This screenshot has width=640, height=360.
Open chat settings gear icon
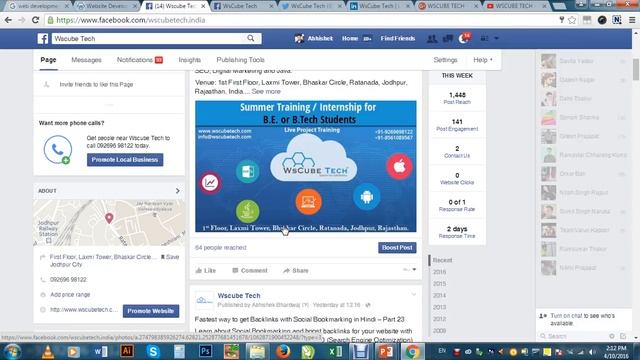(x=611, y=336)
